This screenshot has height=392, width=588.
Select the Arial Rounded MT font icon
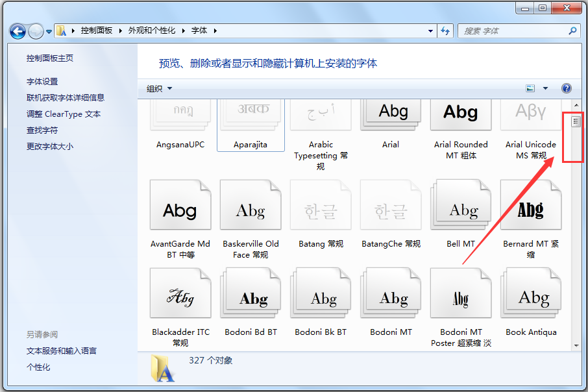click(461, 115)
